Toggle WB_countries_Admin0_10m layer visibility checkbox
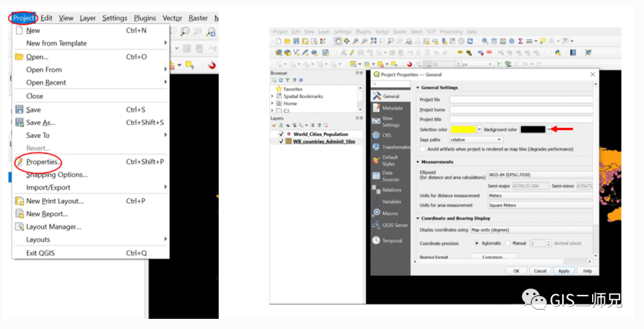 [x=281, y=142]
